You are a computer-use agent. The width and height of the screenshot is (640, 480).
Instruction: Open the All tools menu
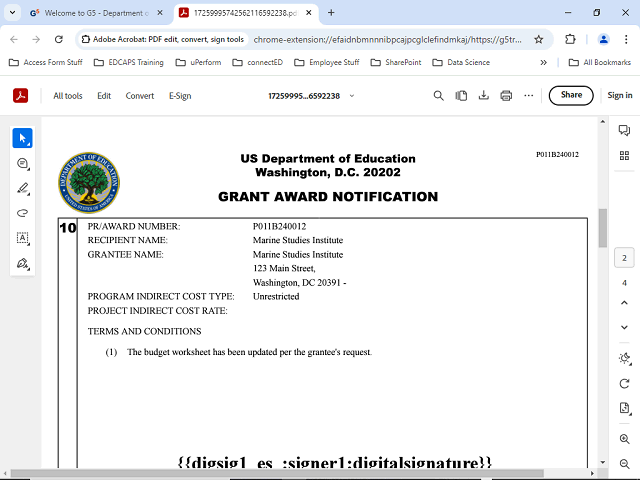pyautogui.click(x=68, y=96)
